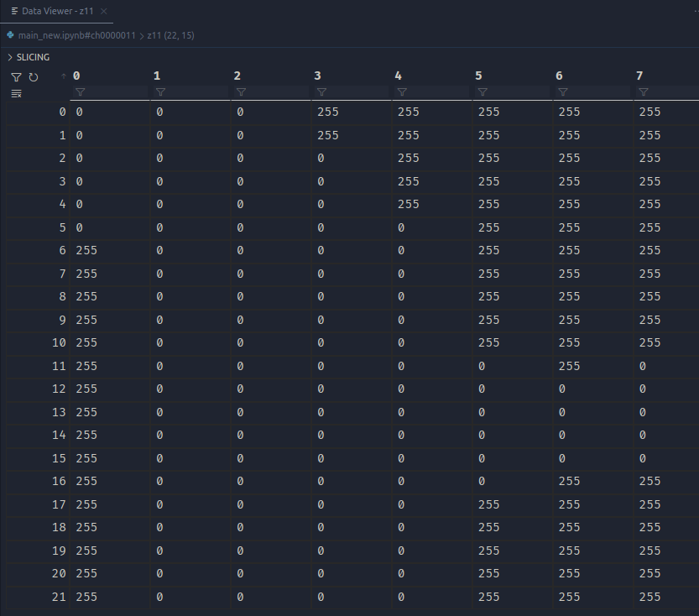Click cell 255 in row 0, column 3
699x616 pixels.
328,112
